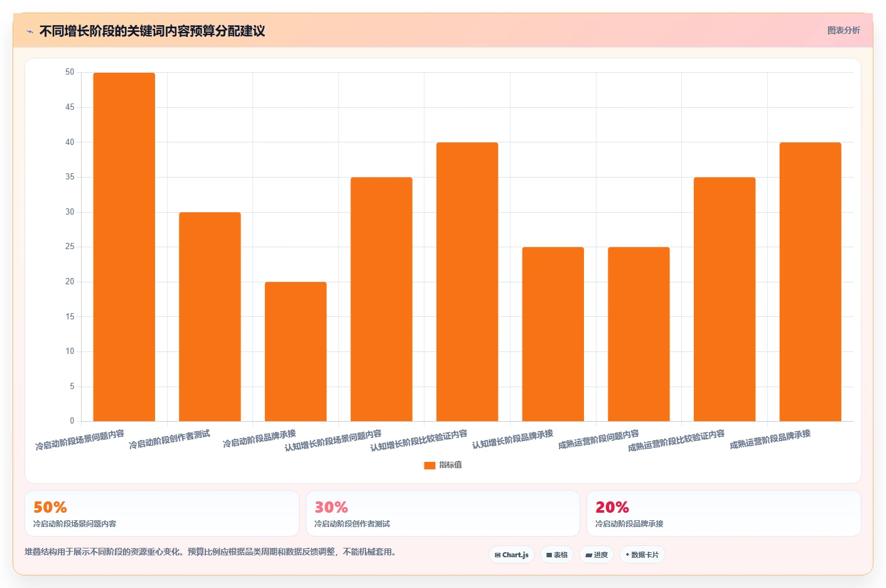The width and height of the screenshot is (886, 588).
Task: Click the 进度 tag
Action: click(597, 555)
